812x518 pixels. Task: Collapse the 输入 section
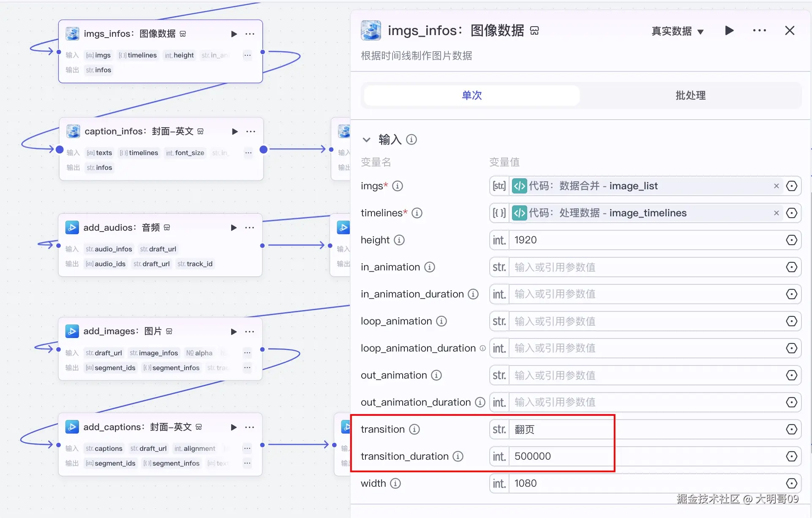[367, 139]
